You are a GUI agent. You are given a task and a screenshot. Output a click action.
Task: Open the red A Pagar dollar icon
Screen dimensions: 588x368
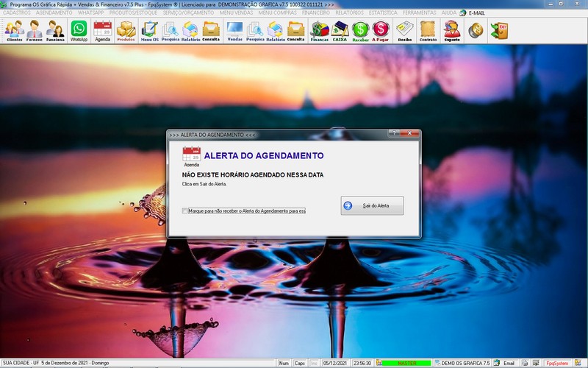(x=380, y=31)
